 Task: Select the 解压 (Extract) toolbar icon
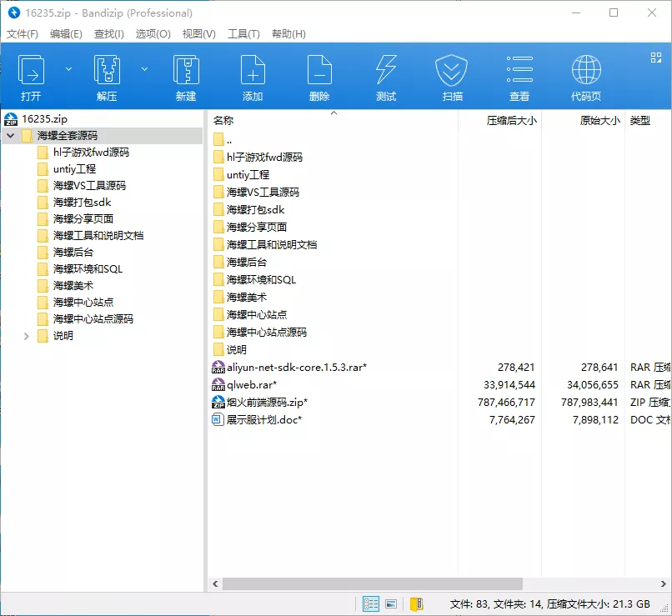(107, 75)
